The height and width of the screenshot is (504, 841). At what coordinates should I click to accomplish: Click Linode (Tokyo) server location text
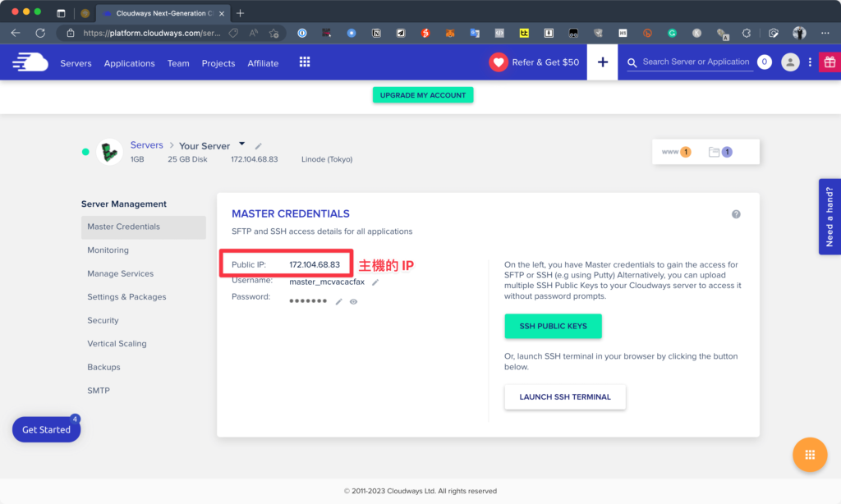pyautogui.click(x=327, y=159)
